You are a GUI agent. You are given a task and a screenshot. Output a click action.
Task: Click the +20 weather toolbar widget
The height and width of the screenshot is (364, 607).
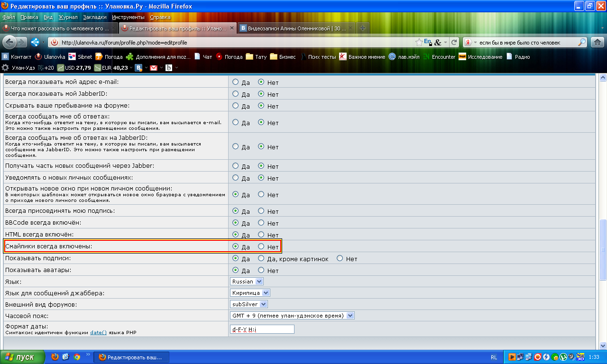tap(46, 68)
